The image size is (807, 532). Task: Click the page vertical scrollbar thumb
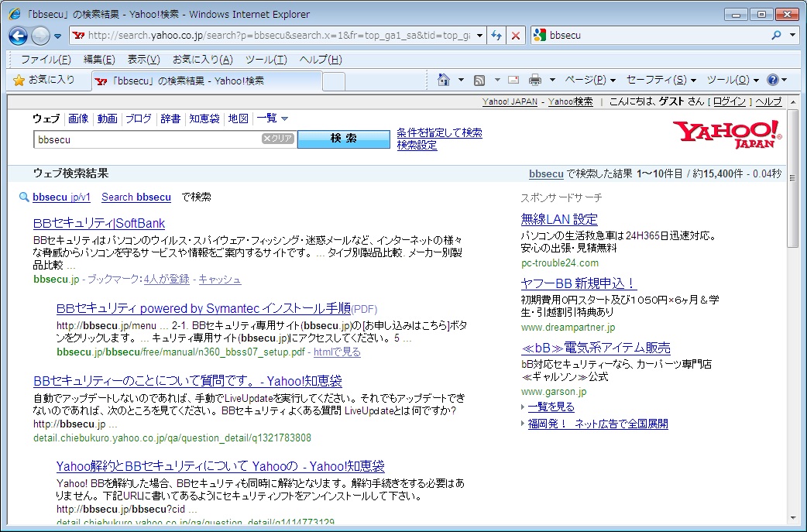pyautogui.click(x=792, y=177)
